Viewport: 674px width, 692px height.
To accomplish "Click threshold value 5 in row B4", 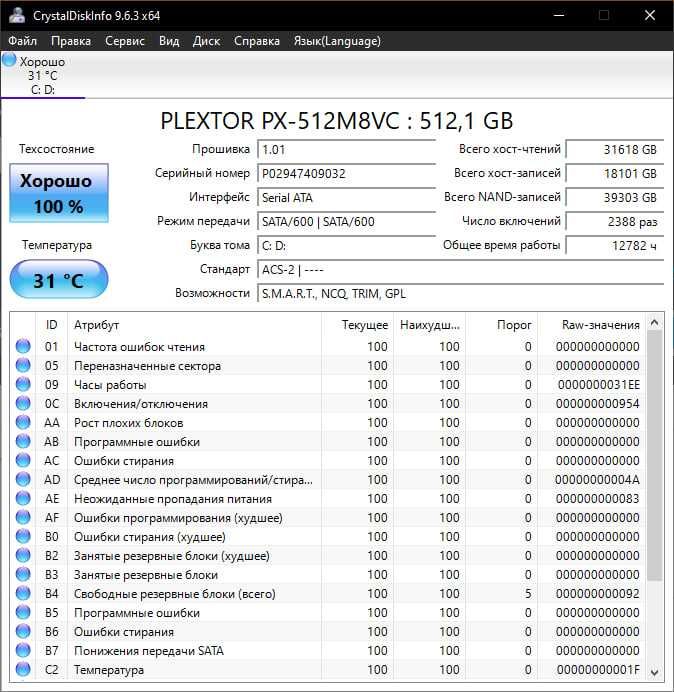I will click(x=528, y=593).
